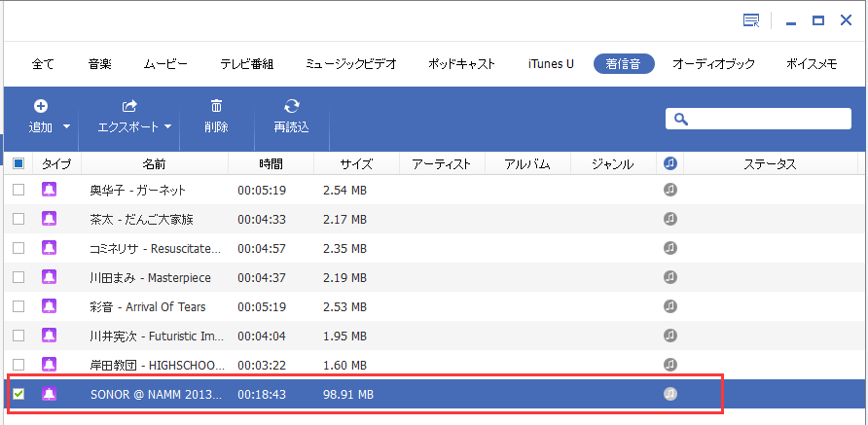The width and height of the screenshot is (868, 425).
Task: Click the Export share icon
Action: [129, 105]
